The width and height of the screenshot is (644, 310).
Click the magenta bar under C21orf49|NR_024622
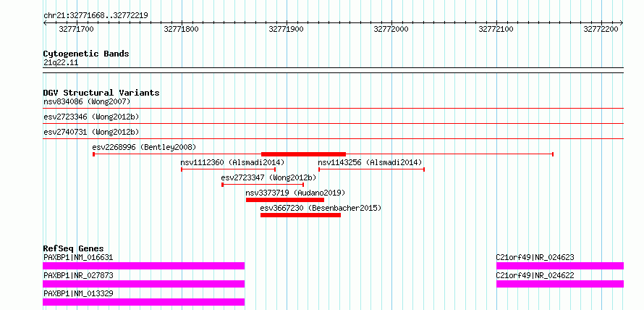560,284
